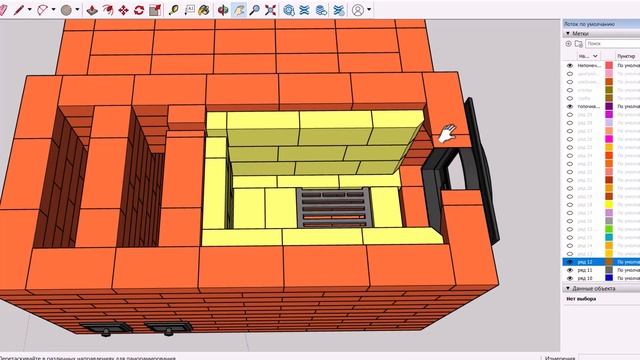The height and width of the screenshot is (360, 640).
Task: Click the purple swatch of топочная tag
Action: pos(609,107)
